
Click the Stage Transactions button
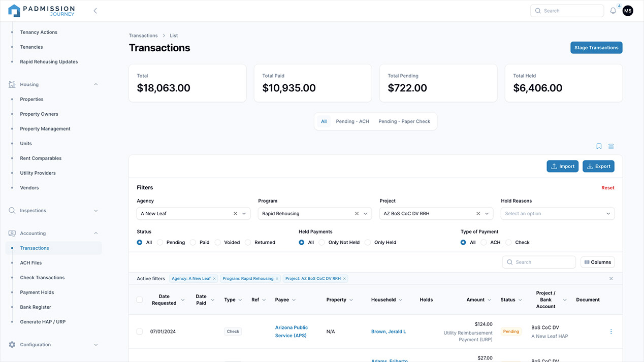tap(596, 48)
